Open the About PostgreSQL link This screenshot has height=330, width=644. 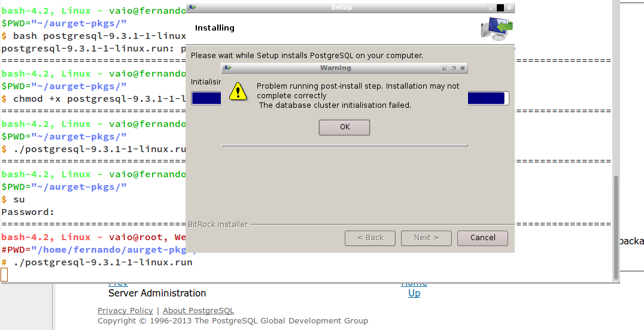198,311
